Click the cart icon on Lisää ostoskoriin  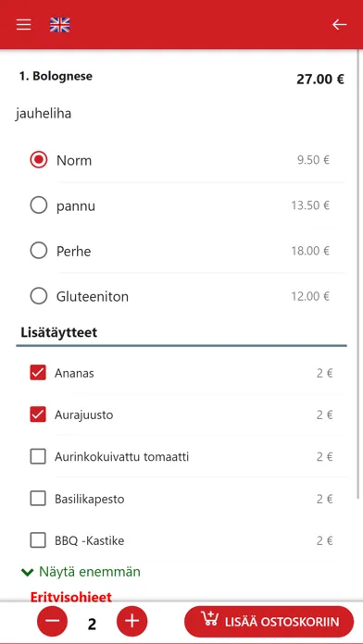pyautogui.click(x=209, y=619)
